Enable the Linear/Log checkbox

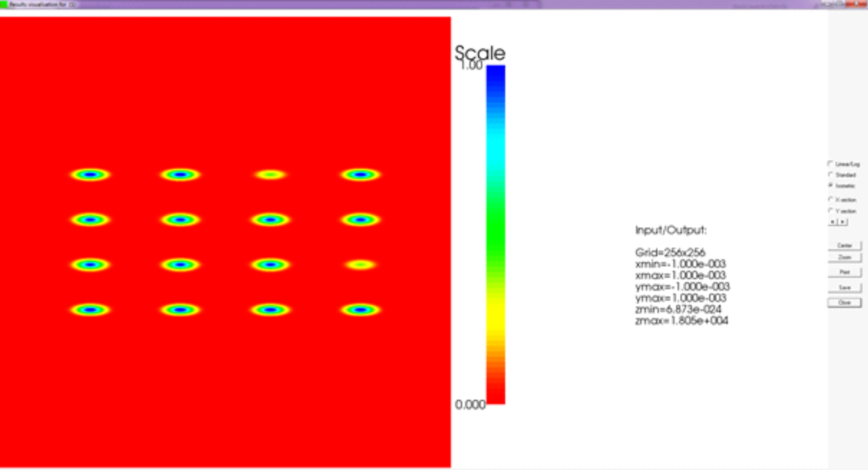(x=831, y=163)
